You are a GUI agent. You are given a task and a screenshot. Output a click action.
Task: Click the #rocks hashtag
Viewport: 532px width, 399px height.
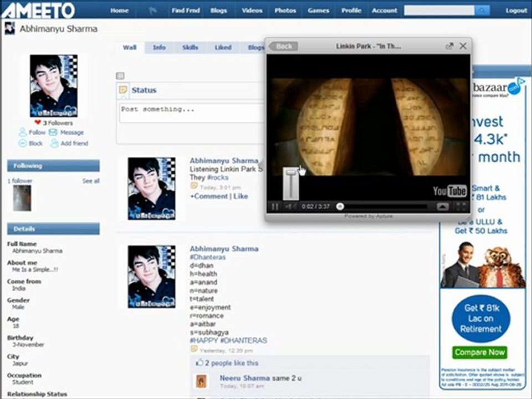(x=218, y=177)
